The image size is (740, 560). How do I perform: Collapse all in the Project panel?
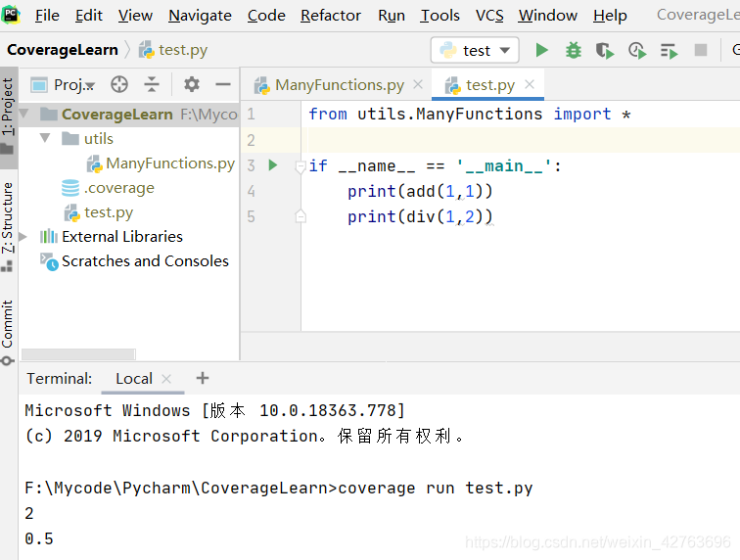[152, 85]
